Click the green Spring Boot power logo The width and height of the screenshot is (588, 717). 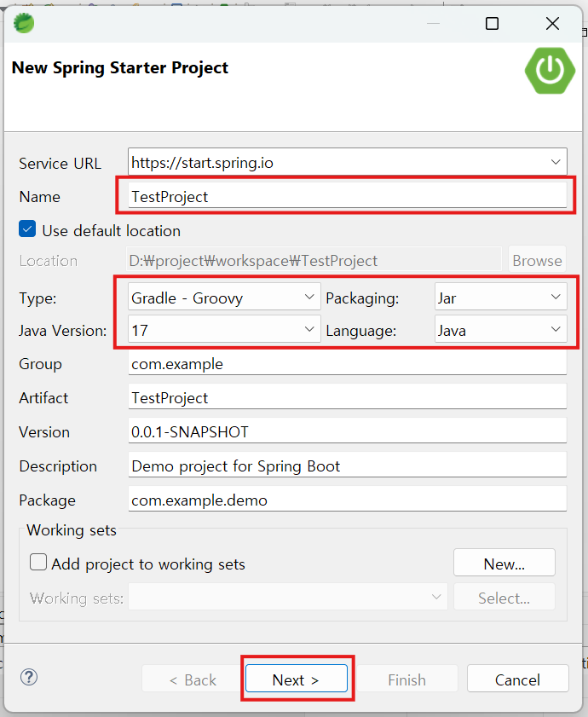(x=550, y=71)
